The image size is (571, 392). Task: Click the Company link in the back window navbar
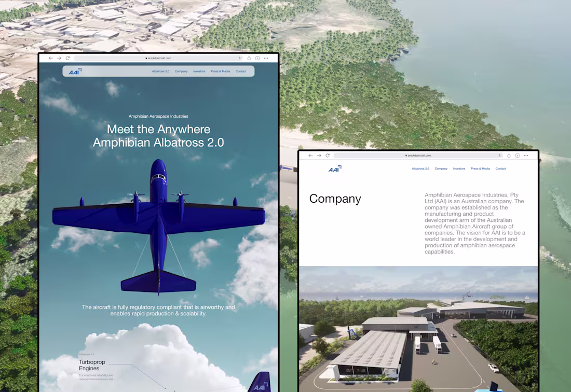pos(441,169)
